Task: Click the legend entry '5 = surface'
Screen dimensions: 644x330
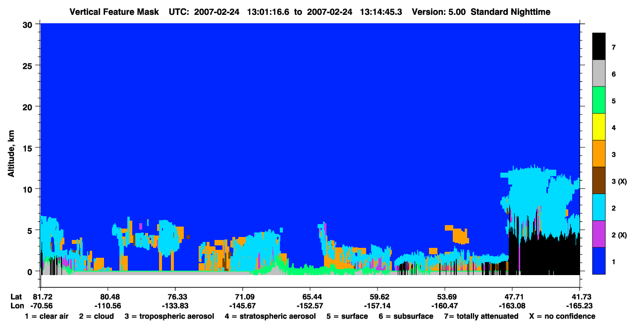Action: click(x=347, y=316)
